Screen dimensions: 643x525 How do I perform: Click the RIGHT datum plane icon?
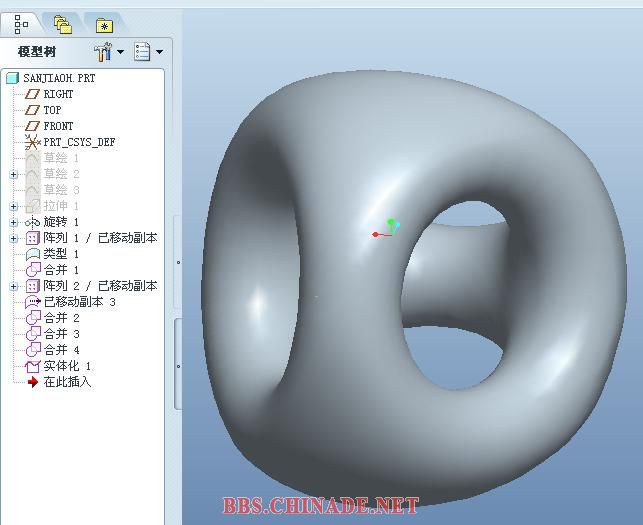pos(32,94)
